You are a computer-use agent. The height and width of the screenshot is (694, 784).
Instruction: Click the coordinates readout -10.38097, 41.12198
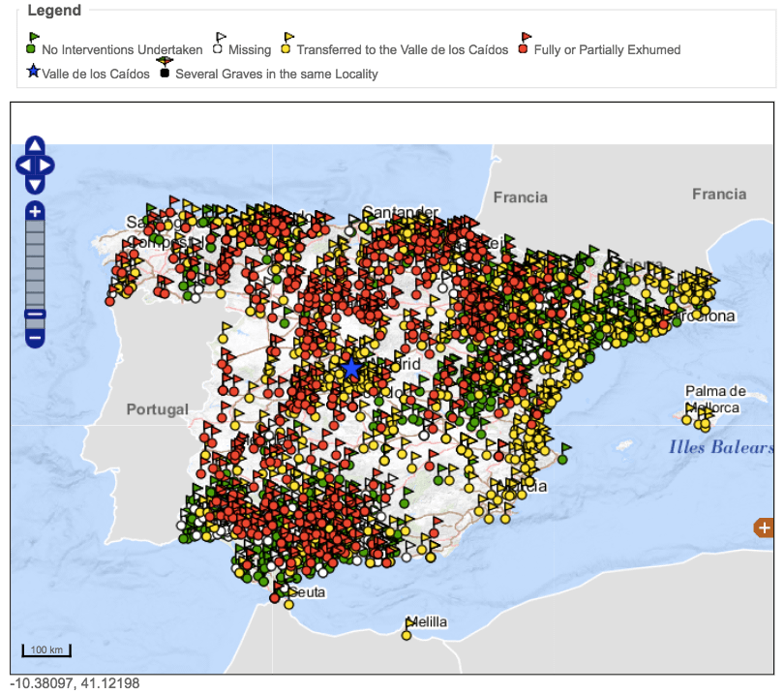pyautogui.click(x=75, y=683)
